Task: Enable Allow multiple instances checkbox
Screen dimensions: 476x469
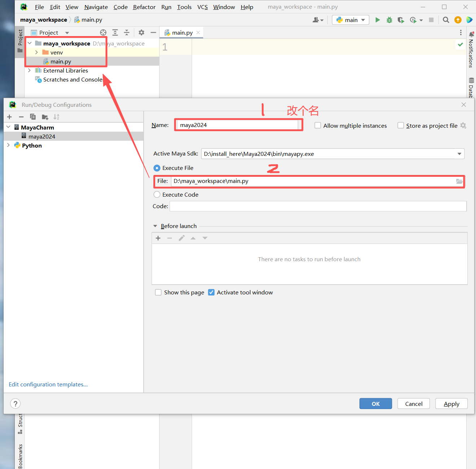Action: [318, 126]
